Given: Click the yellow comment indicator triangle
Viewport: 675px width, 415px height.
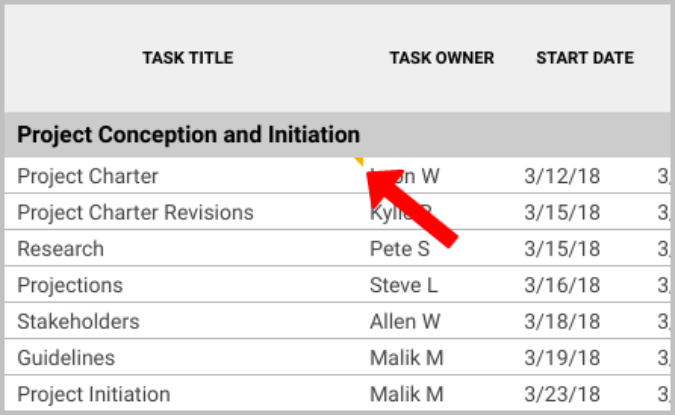Looking at the screenshot, I should click(359, 160).
